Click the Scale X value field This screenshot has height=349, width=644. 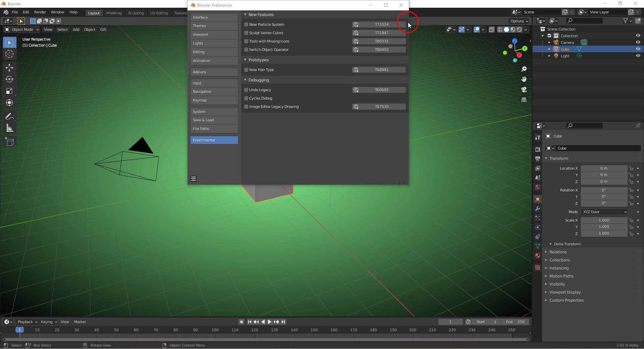point(604,220)
